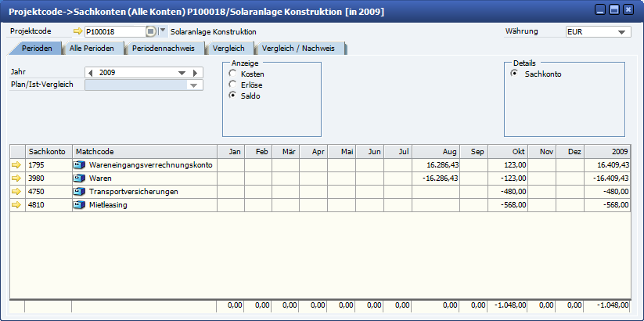Select the Kosten radio button
The height and width of the screenshot is (321, 644).
(233, 74)
